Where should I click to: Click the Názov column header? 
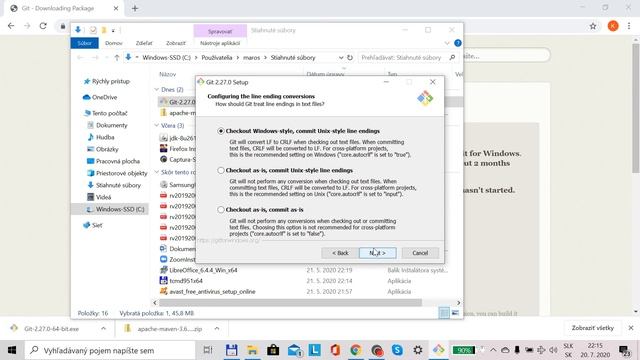[168, 74]
